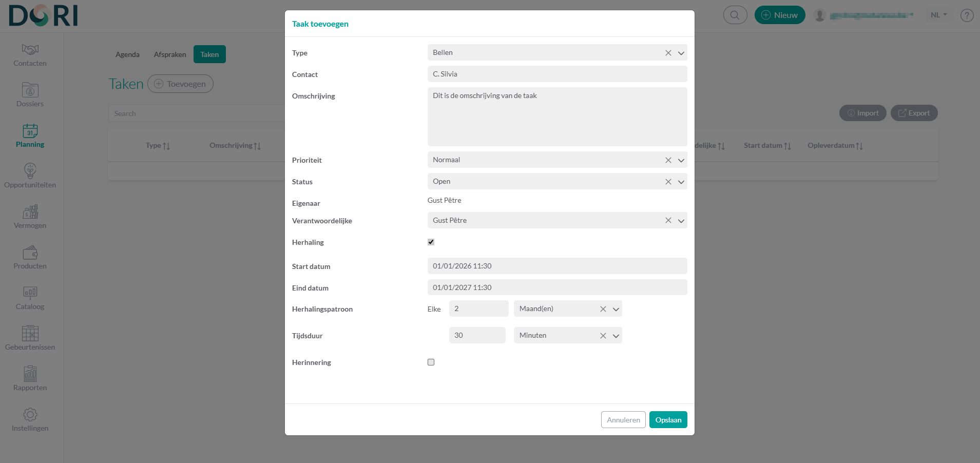Expand the Type dropdown showing Bellen
The height and width of the screenshot is (463, 980).
coord(681,53)
